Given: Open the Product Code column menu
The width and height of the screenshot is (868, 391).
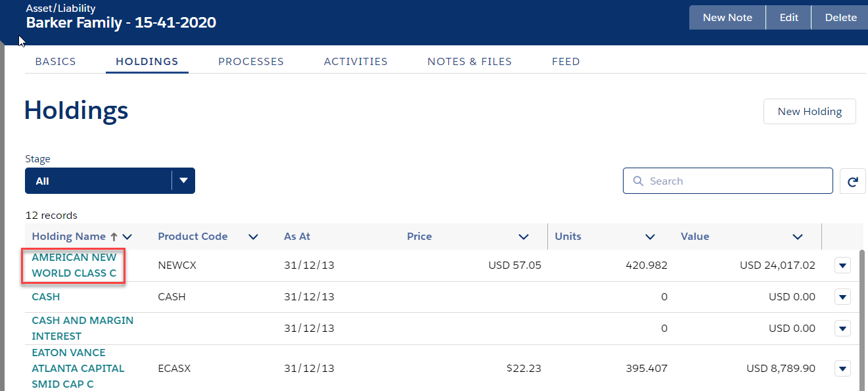Looking at the screenshot, I should [x=253, y=237].
